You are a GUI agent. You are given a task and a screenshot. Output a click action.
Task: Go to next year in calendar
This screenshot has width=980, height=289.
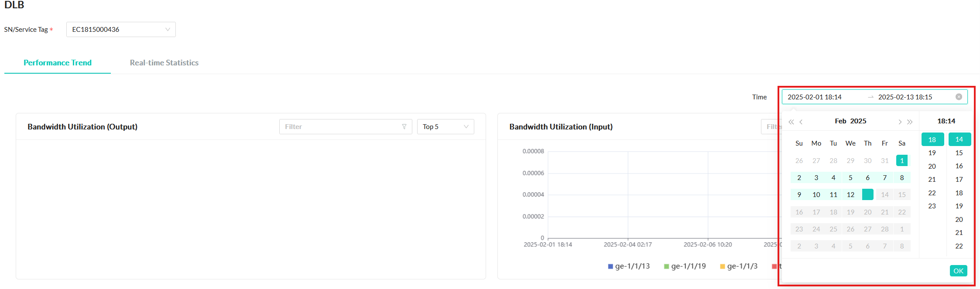[910, 122]
